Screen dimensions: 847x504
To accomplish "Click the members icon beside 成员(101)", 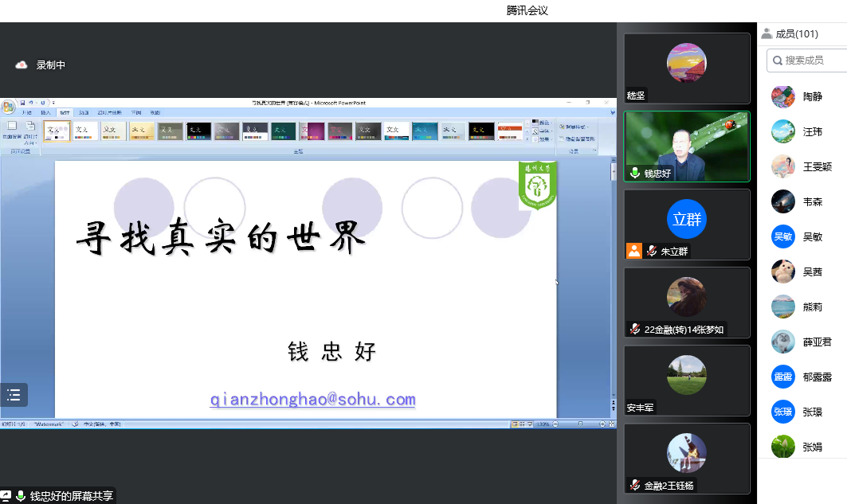I will point(767,33).
